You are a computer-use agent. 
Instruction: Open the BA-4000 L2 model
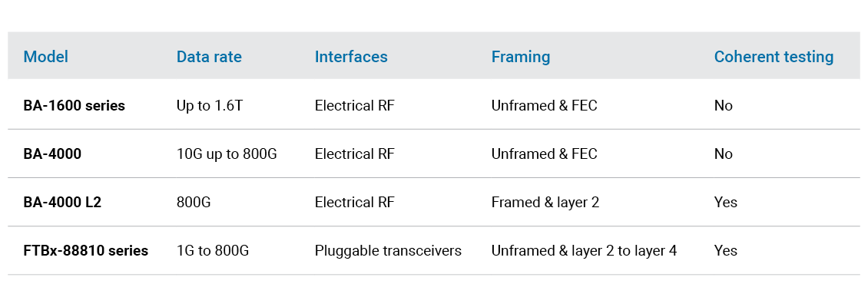click(x=62, y=203)
